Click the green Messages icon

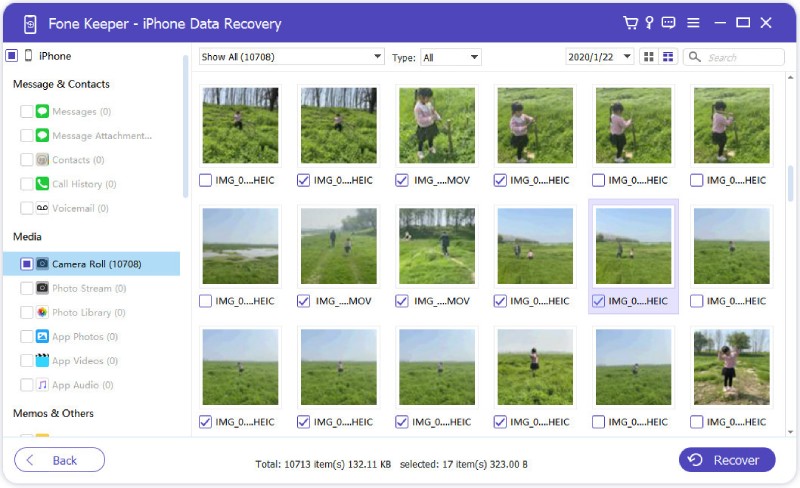point(42,111)
